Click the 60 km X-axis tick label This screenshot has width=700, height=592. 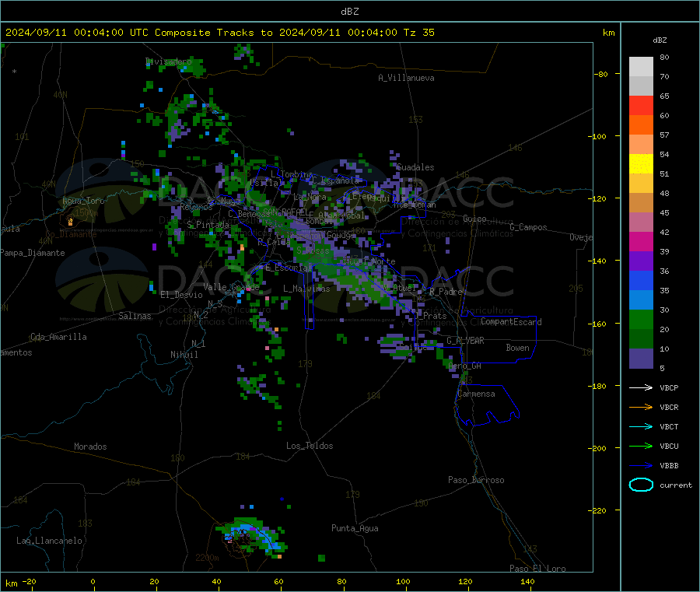point(278,581)
